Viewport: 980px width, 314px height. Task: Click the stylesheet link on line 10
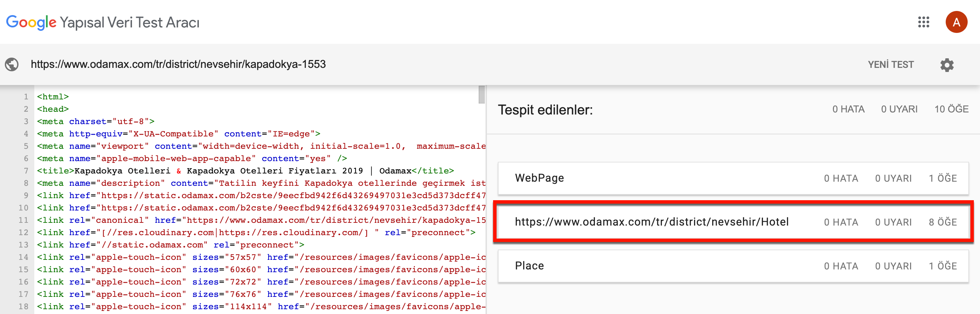click(261, 208)
